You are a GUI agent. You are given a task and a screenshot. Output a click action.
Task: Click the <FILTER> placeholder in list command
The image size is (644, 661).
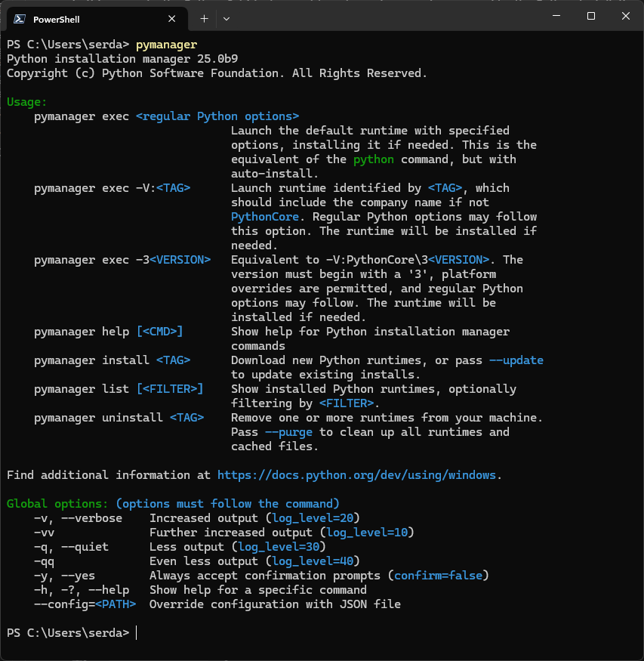pyautogui.click(x=154, y=388)
